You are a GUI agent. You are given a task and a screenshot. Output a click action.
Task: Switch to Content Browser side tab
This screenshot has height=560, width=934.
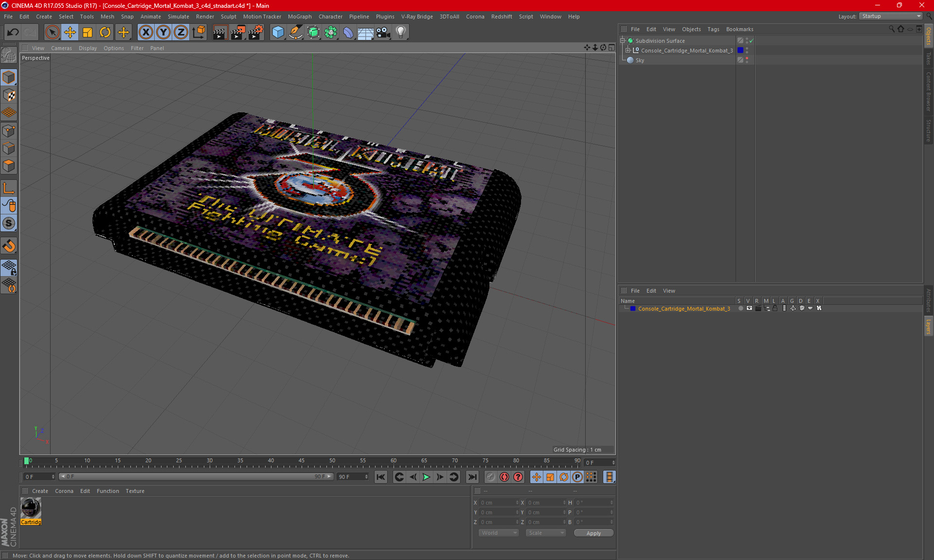tap(929, 91)
